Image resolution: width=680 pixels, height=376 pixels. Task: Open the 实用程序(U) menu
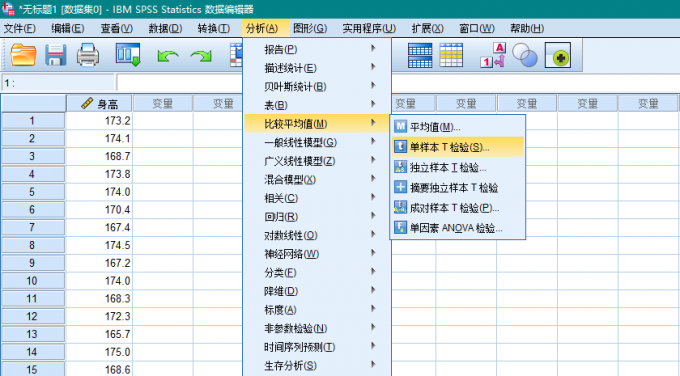[369, 28]
